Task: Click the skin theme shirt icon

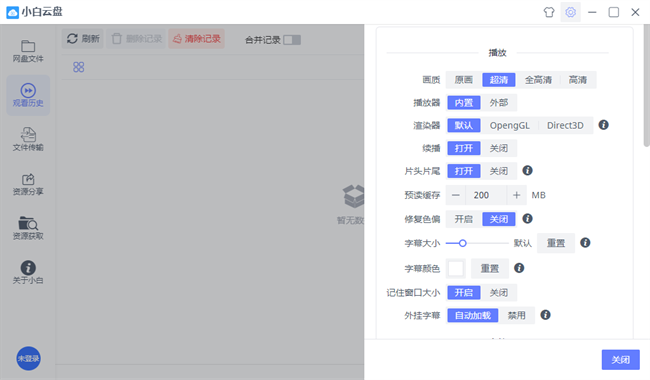Action: (549, 12)
